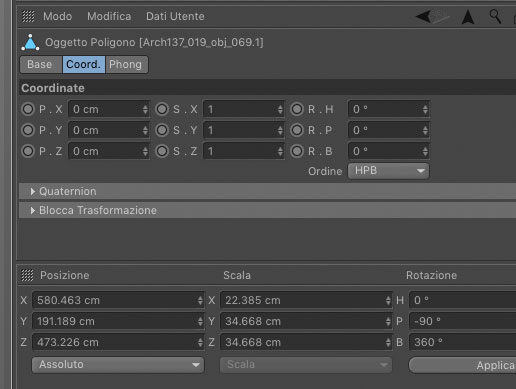Click the P.Z value field
The height and width of the screenshot is (389, 516).
click(x=109, y=151)
